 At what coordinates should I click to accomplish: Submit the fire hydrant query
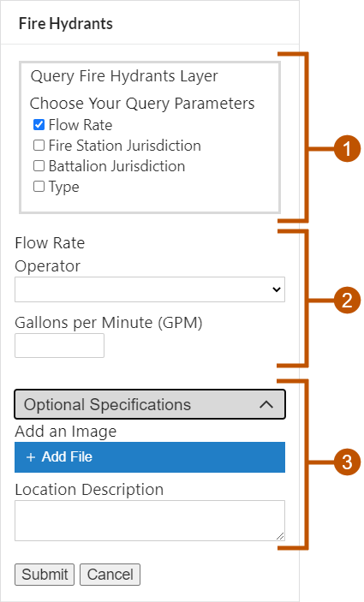[45, 575]
